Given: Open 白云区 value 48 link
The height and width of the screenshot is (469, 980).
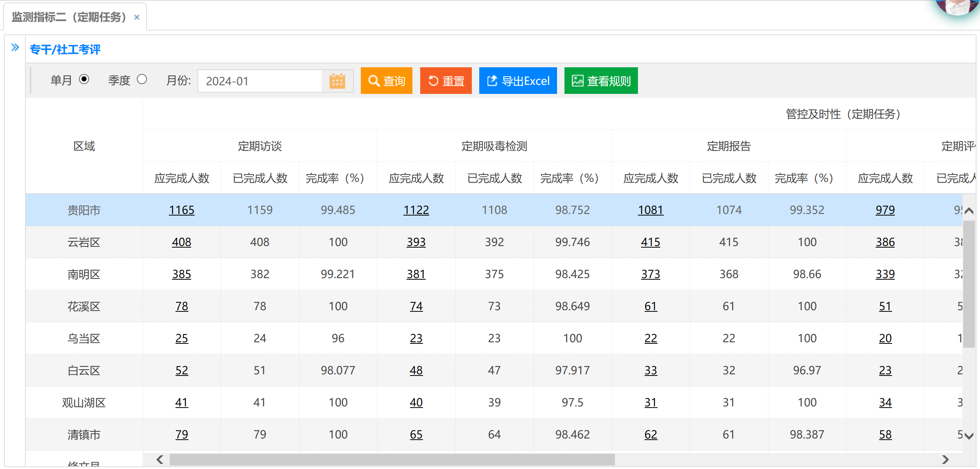Looking at the screenshot, I should pyautogui.click(x=416, y=370).
